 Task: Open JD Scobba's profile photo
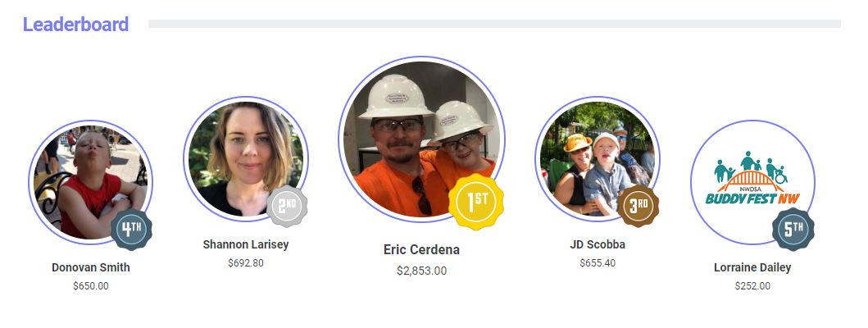point(598,159)
